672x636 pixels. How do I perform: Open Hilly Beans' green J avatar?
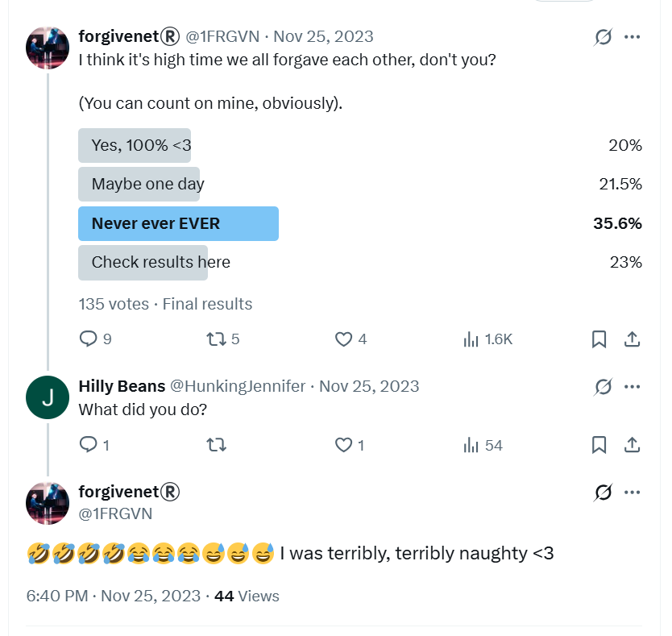tap(48, 397)
